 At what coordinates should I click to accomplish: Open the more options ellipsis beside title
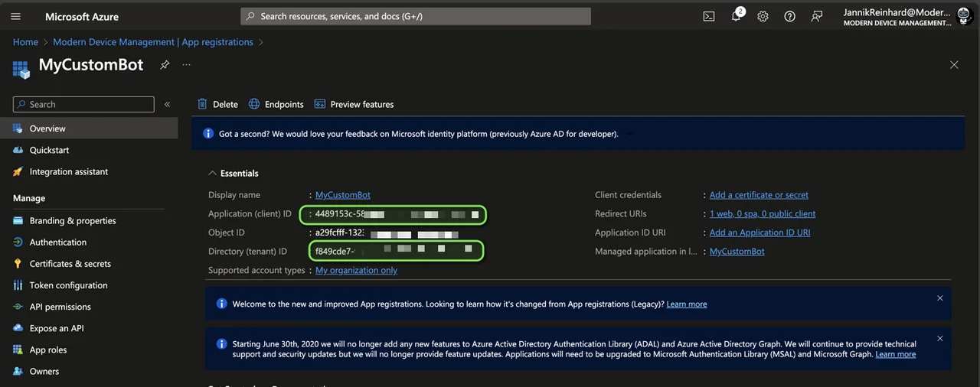coord(186,65)
